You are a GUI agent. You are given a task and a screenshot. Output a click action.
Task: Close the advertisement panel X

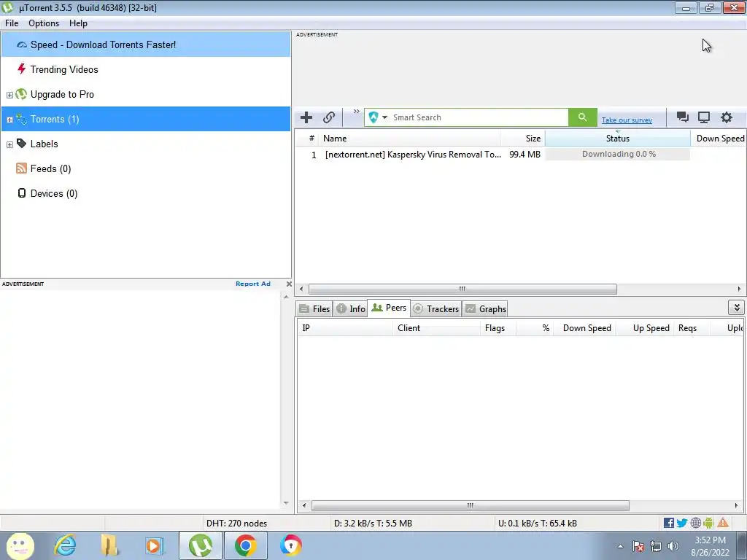(289, 284)
